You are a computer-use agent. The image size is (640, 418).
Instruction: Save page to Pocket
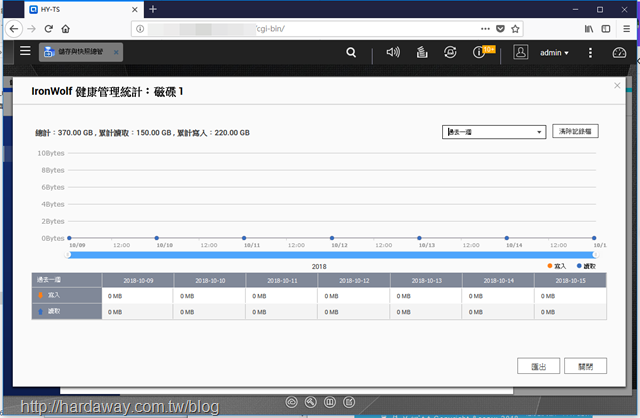[500, 29]
